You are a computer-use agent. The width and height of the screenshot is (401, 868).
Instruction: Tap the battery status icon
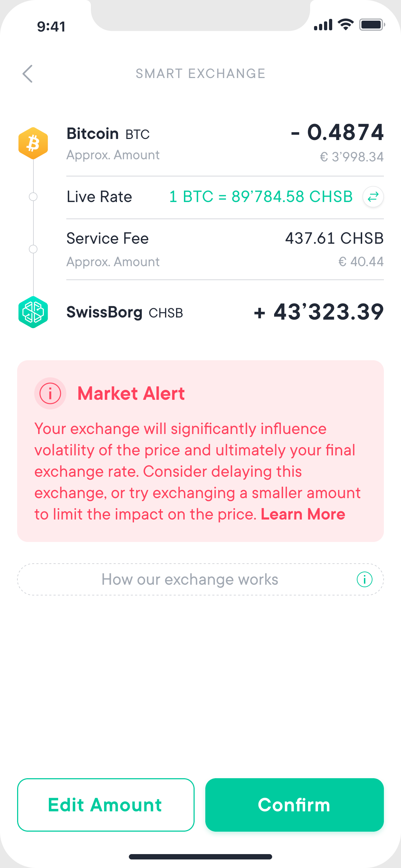(x=372, y=25)
